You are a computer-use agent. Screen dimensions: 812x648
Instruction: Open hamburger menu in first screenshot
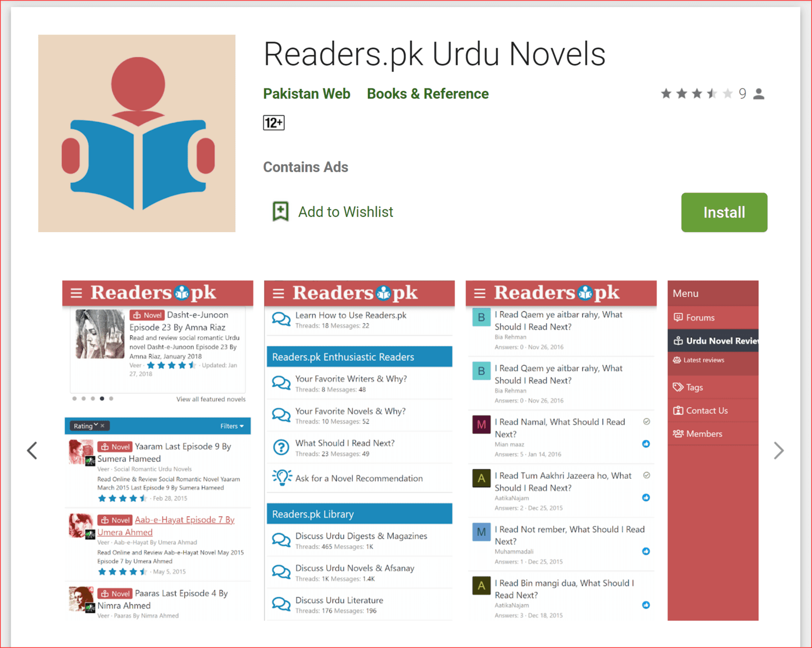[76, 293]
